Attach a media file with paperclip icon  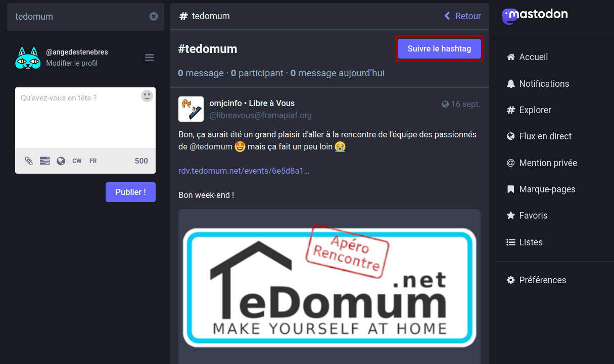click(29, 161)
